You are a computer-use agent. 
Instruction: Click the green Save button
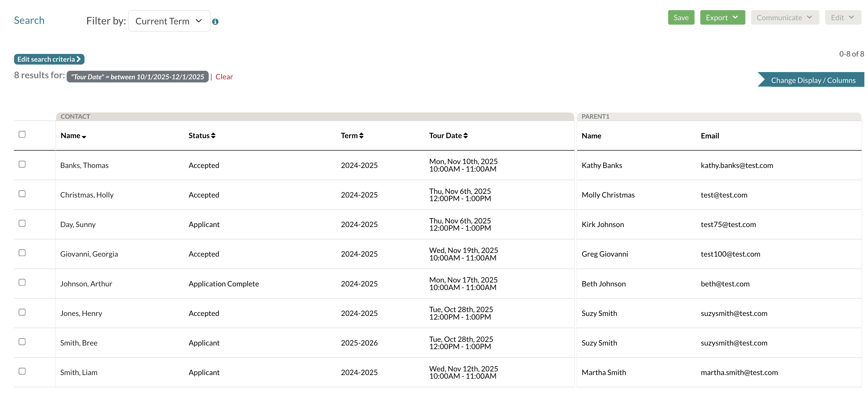[681, 18]
